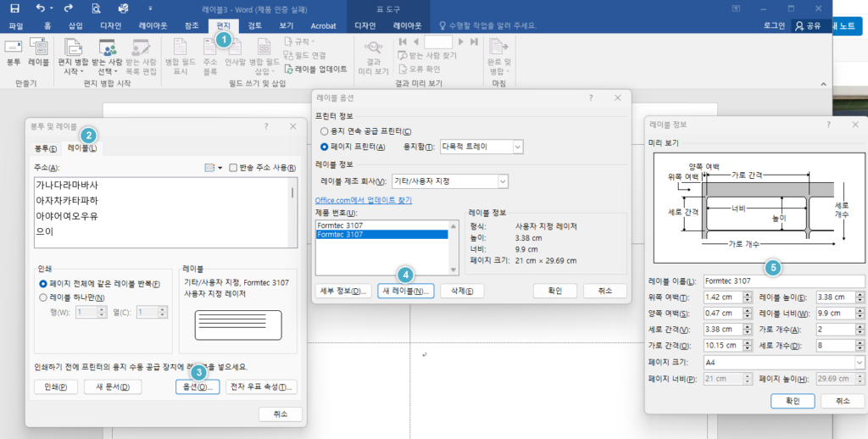Click the product number list scrollbar

(453, 248)
